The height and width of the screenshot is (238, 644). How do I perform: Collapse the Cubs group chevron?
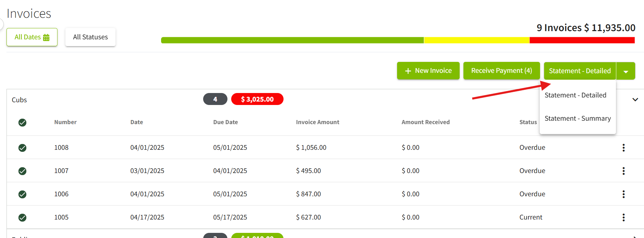point(635,100)
